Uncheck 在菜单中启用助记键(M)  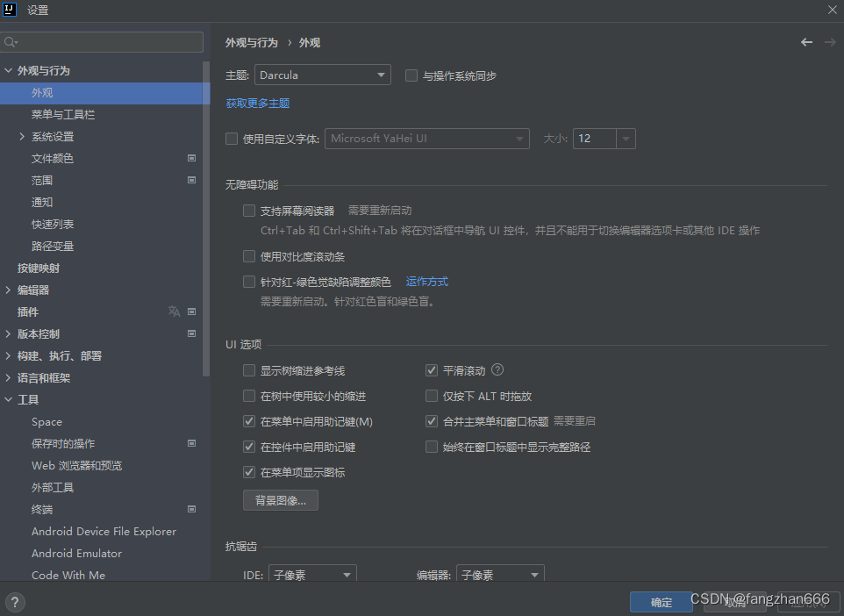pyautogui.click(x=248, y=421)
